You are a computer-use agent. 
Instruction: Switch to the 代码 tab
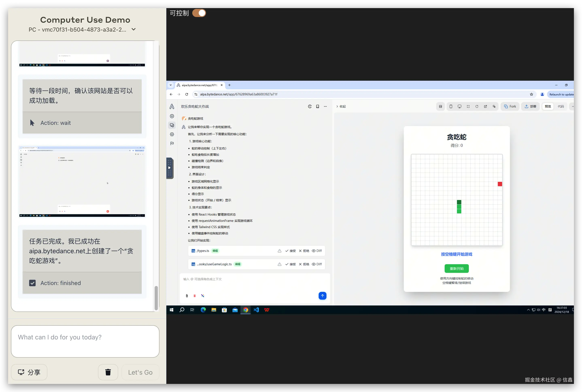point(561,107)
